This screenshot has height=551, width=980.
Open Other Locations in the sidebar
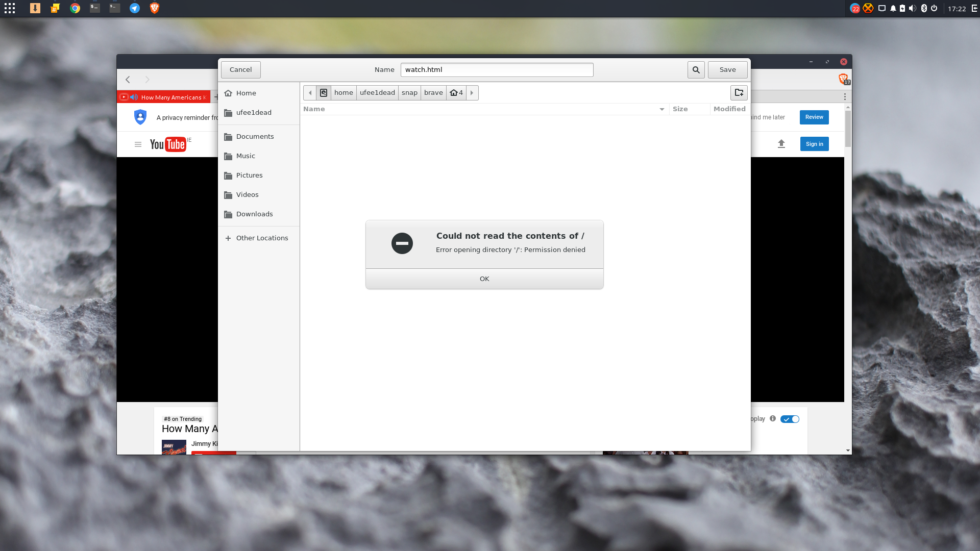point(259,238)
